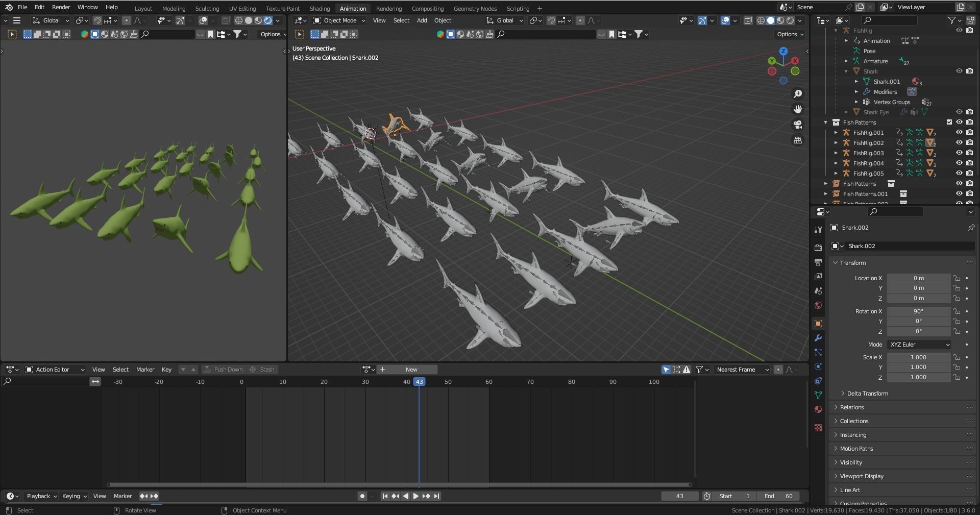Lock the Rotation X property
This screenshot has width=980, height=515.
[x=957, y=311]
